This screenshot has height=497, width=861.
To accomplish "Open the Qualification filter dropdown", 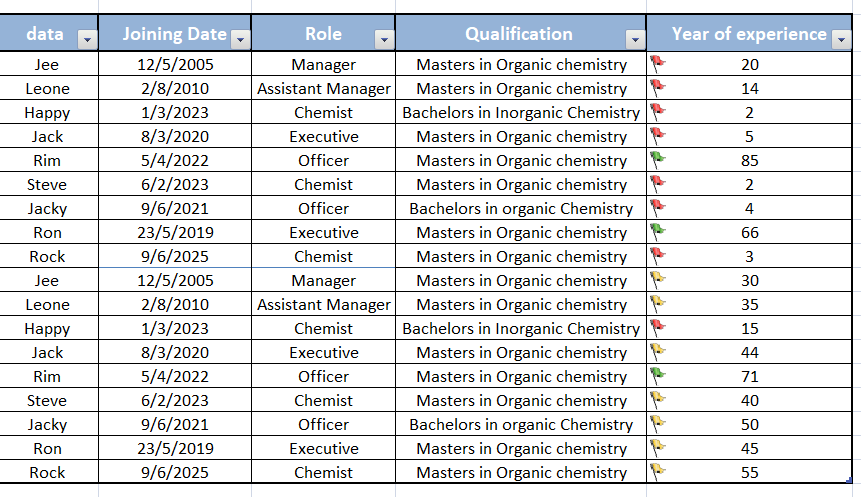I will click(x=635, y=40).
